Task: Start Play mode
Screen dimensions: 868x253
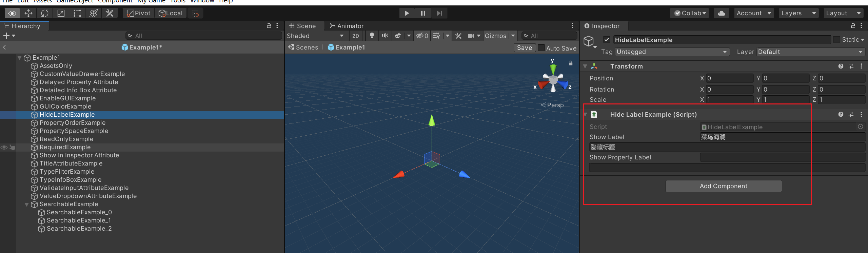Action: [407, 13]
